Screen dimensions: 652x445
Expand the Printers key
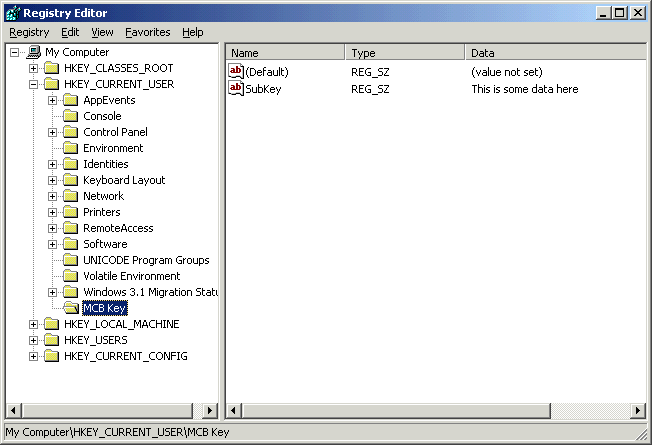[52, 213]
